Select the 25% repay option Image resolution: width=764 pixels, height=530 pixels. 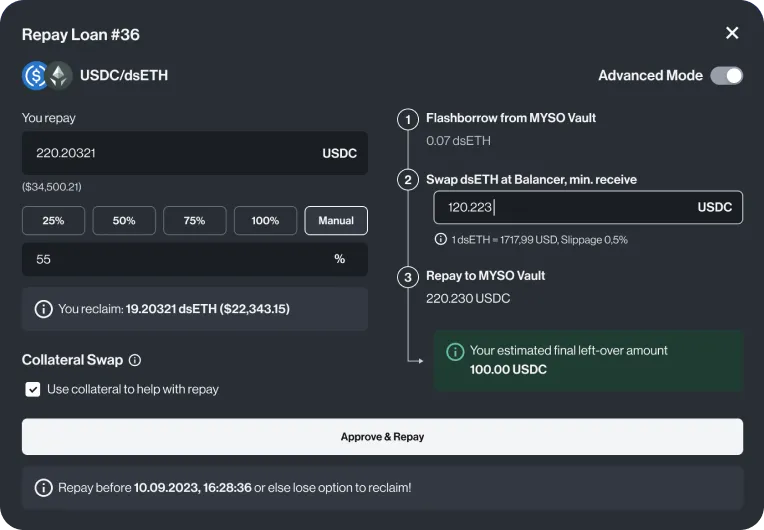click(x=53, y=221)
